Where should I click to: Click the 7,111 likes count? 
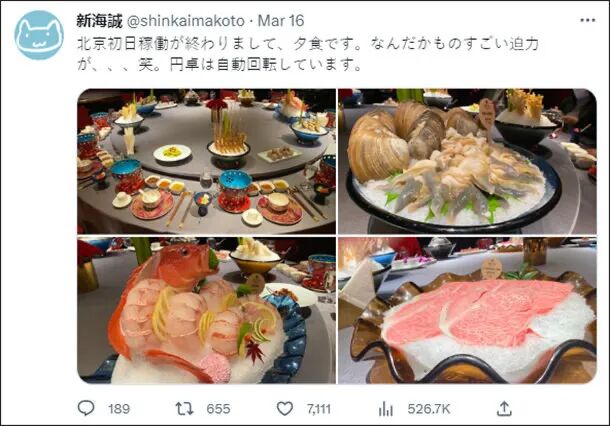click(319, 409)
